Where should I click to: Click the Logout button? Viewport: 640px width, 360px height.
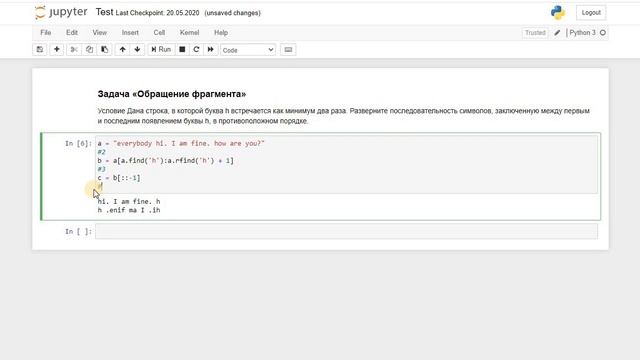(591, 13)
